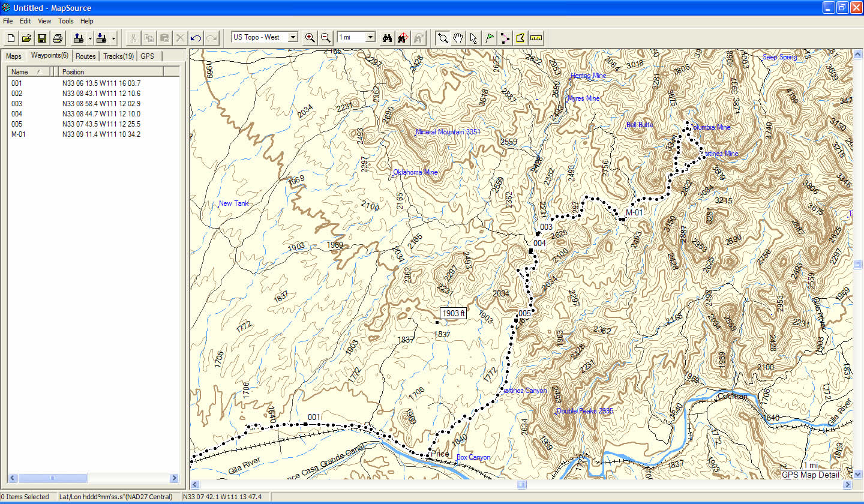Select the Hand pan tool
This screenshot has width=864, height=504.
458,38
